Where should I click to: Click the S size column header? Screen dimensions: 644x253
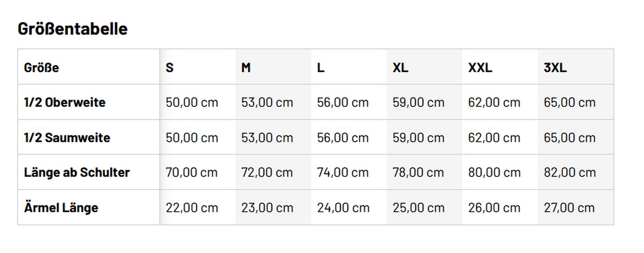[x=170, y=67]
